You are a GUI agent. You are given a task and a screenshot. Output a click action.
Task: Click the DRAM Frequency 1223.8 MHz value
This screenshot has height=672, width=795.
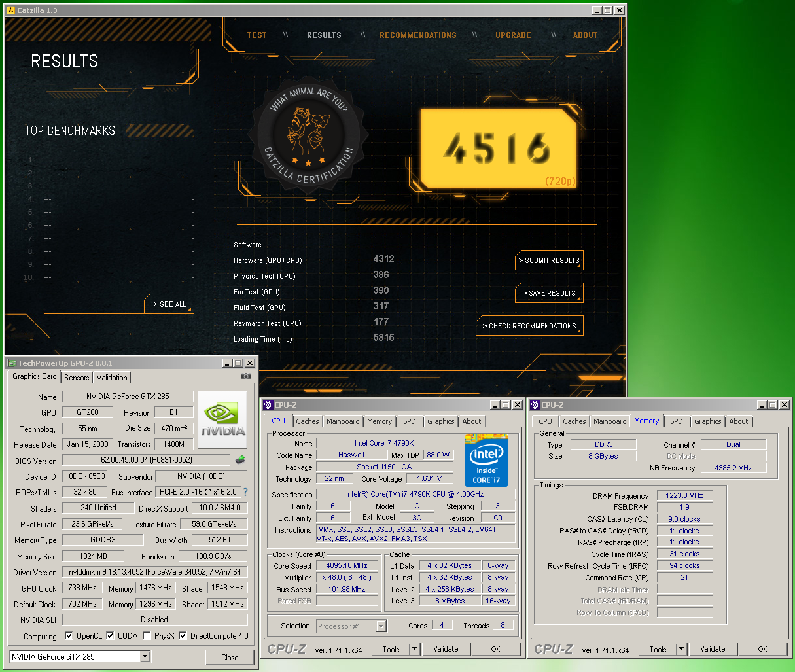[x=684, y=495]
